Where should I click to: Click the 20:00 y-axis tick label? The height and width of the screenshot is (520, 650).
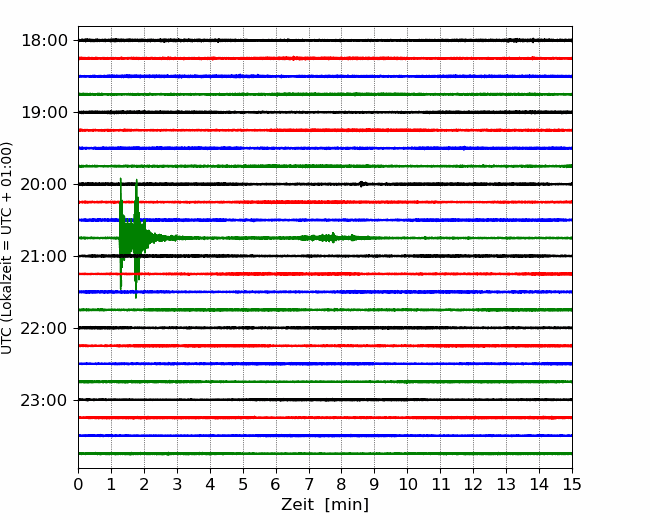pos(43,184)
